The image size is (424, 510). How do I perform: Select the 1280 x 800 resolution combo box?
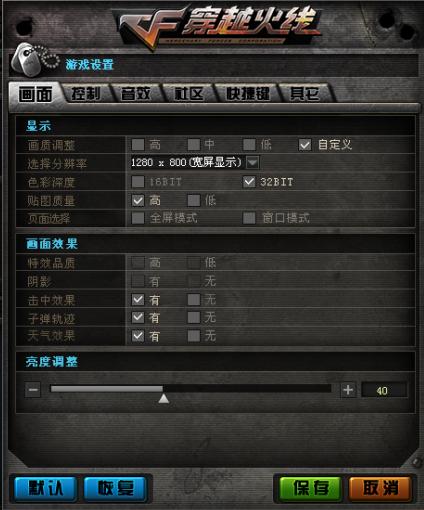pos(195,163)
